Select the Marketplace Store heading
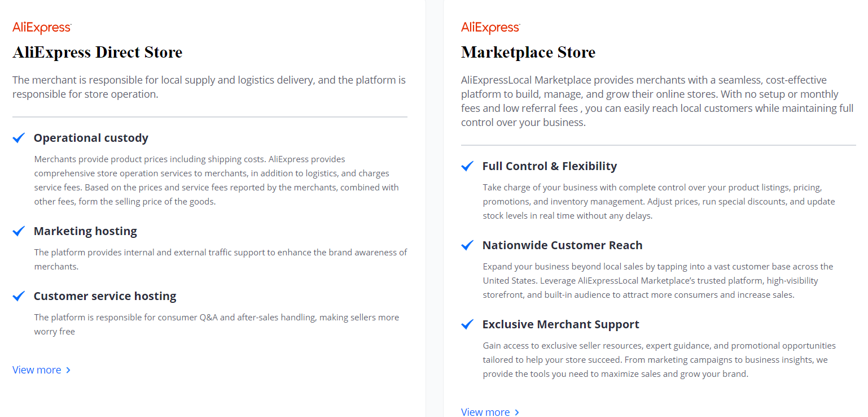This screenshot has height=417, width=868. (x=528, y=52)
